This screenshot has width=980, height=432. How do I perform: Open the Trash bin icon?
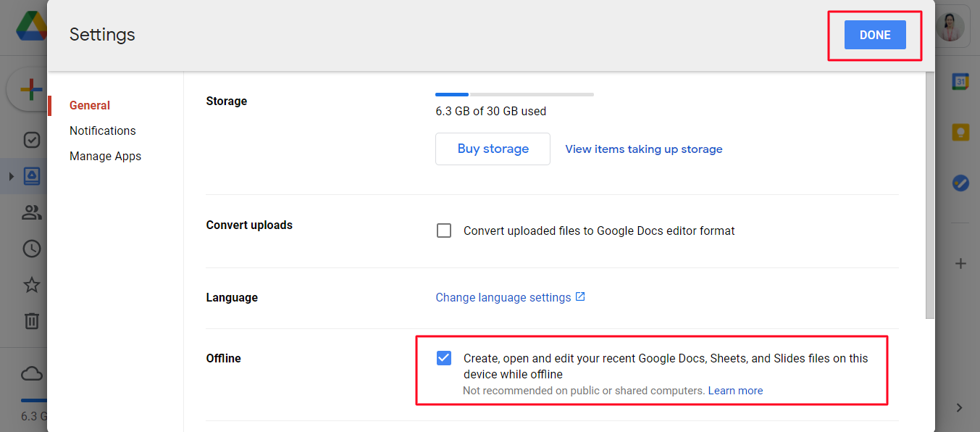(32, 320)
